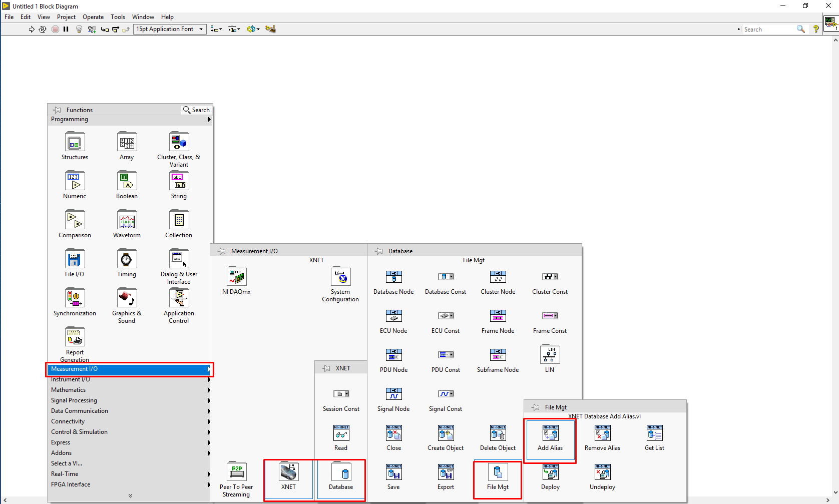This screenshot has height=504, width=839.
Task: Select the database Save function
Action: 393,472
